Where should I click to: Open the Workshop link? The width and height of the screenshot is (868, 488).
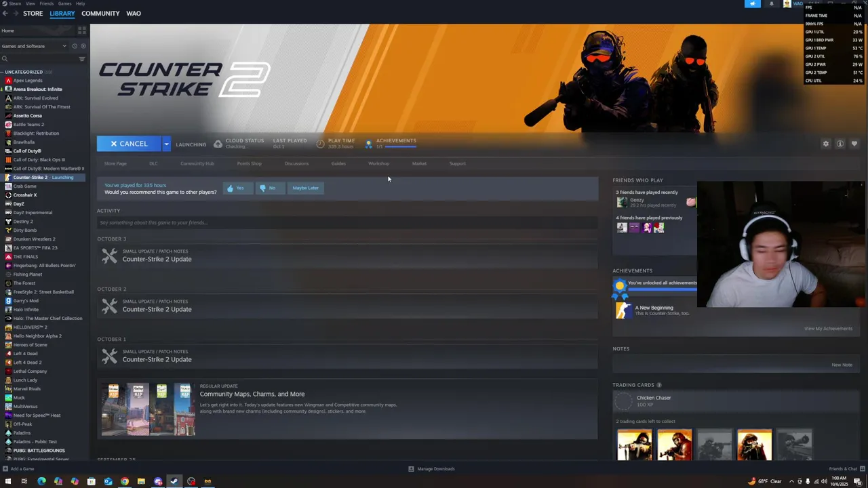click(378, 163)
